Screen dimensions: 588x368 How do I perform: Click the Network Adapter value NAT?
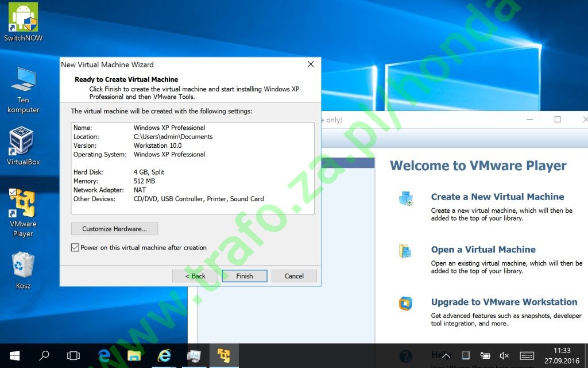[140, 190]
